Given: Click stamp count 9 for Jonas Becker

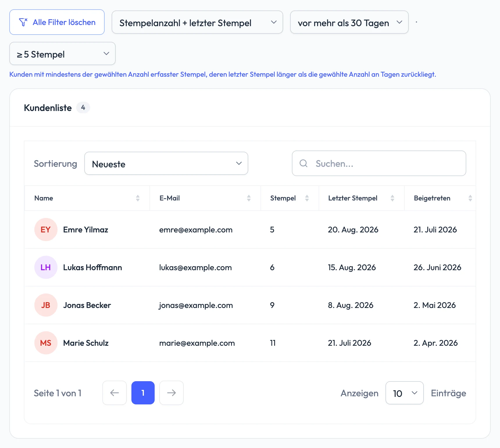Looking at the screenshot, I should (272, 305).
